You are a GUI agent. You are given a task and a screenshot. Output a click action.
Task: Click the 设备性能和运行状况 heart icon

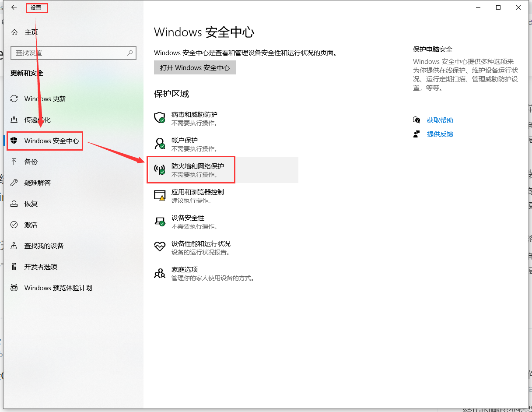coord(160,246)
